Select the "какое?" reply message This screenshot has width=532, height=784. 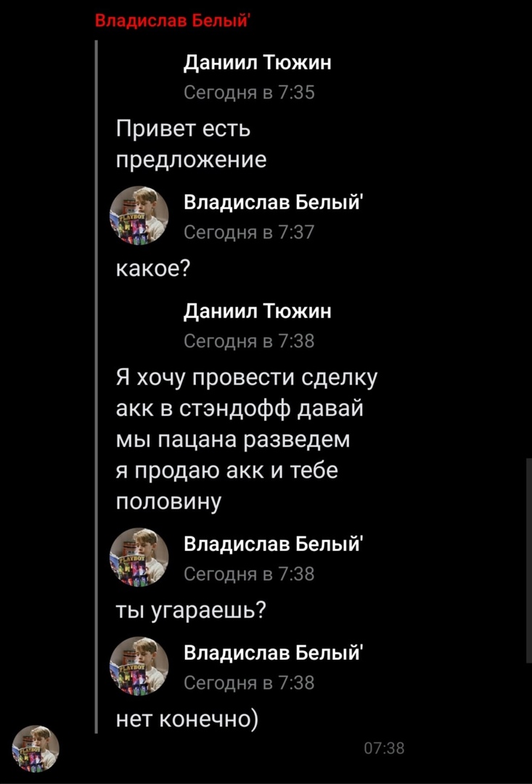153,269
